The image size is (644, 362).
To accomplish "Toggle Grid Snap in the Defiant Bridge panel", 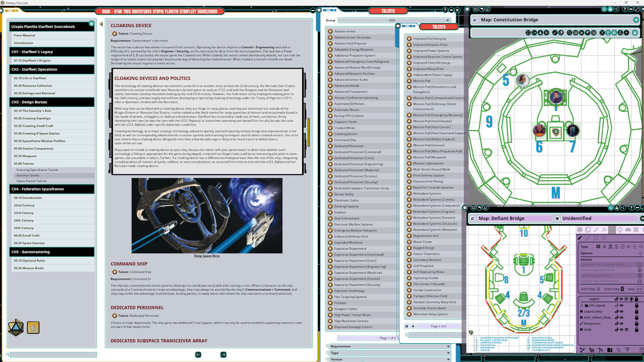I will click(598, 289).
